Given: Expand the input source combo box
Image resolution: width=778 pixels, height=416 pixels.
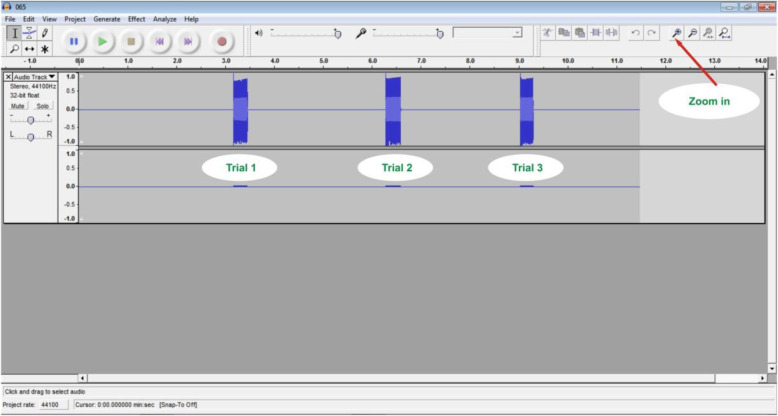Looking at the screenshot, I should 516,33.
